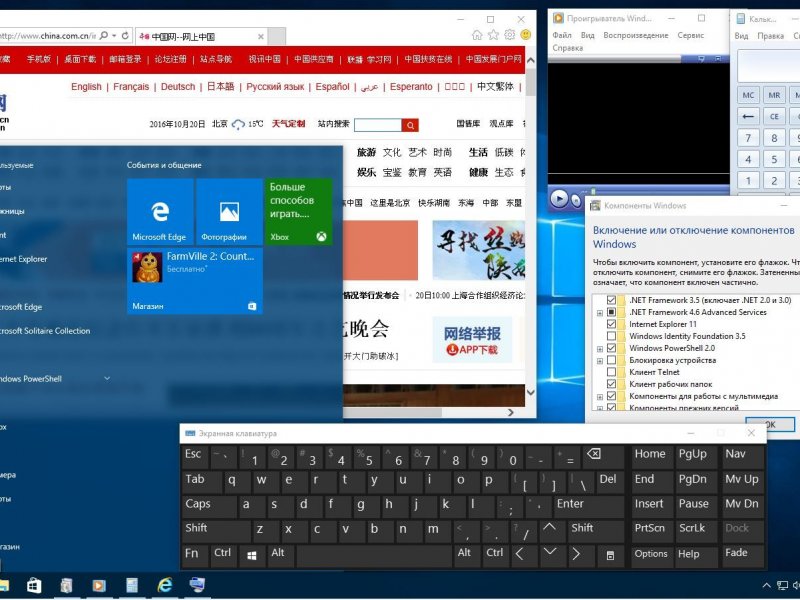The height and width of the screenshot is (600, 800).
Task: Click the MC button in Calculator
Action: 748,95
